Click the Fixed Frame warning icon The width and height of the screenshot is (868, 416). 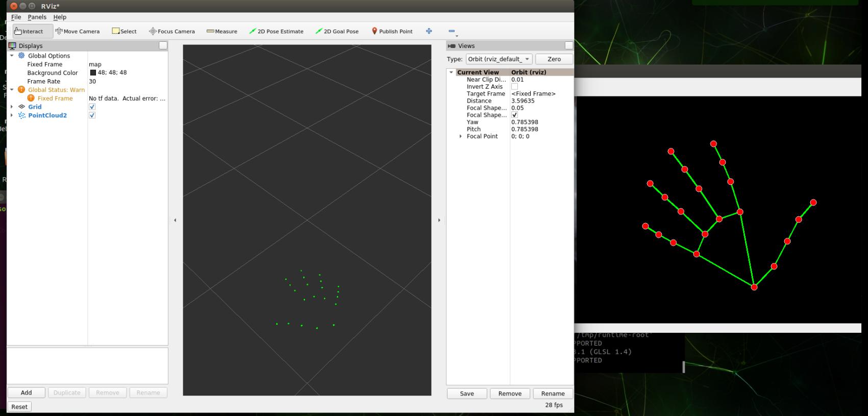pyautogui.click(x=31, y=98)
